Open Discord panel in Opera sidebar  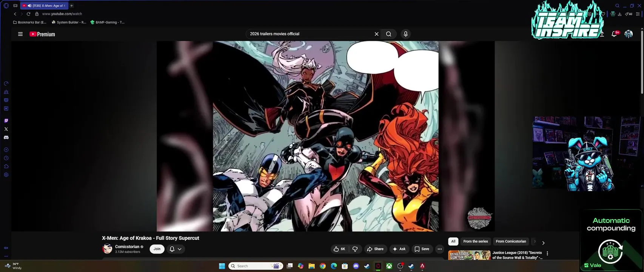pos(6,138)
